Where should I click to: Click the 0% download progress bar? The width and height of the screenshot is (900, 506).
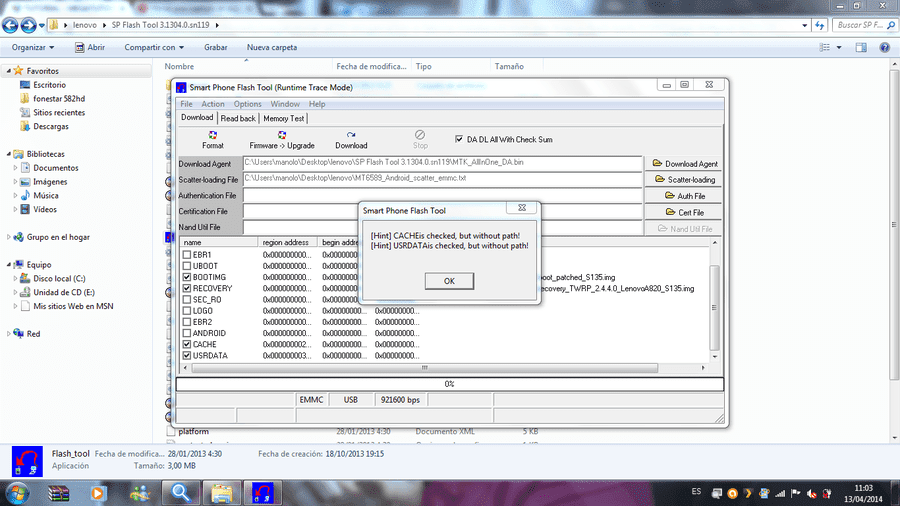(x=449, y=384)
